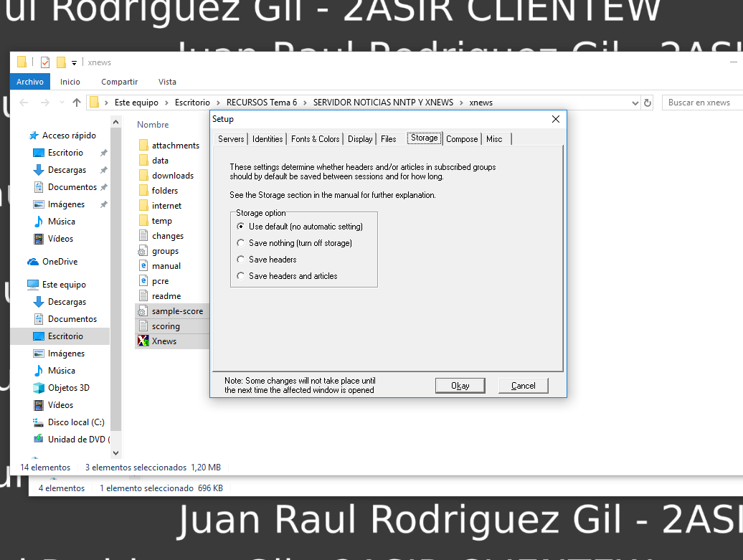
Task: Select 'Acceso rápido' in navigation pane
Action: [69, 136]
